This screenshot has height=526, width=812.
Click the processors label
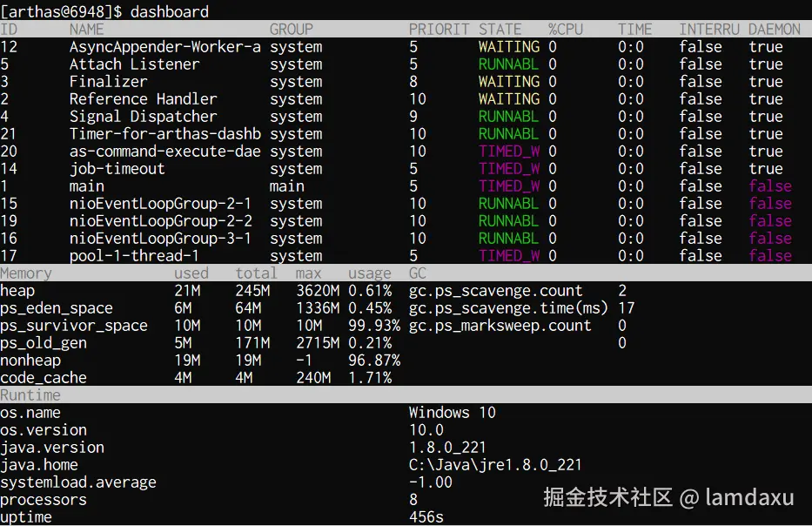44,500
